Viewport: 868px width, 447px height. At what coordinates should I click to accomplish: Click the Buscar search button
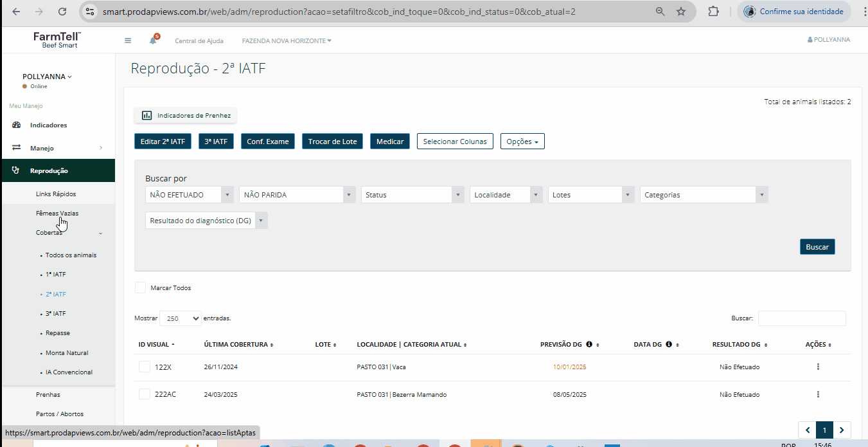point(817,247)
